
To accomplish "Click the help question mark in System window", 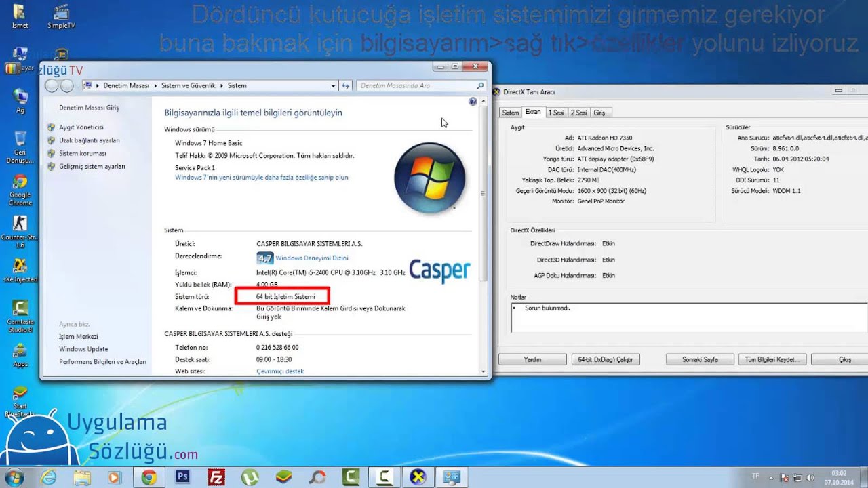I will click(x=473, y=102).
